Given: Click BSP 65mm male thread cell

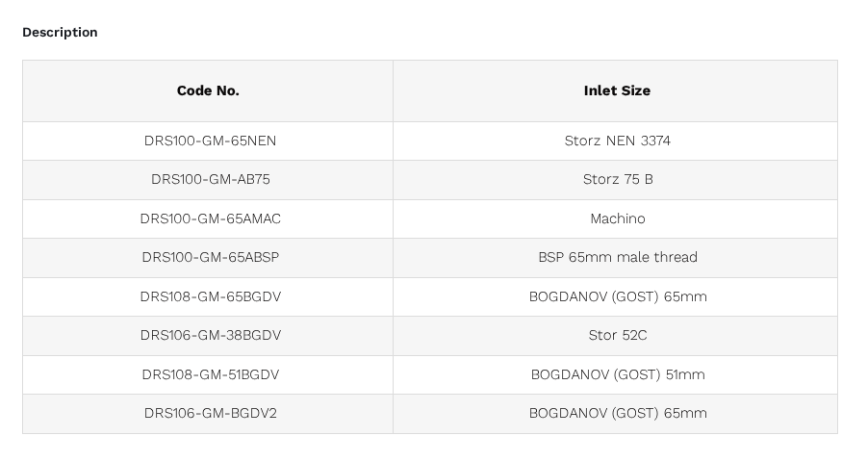Looking at the screenshot, I should (x=617, y=257).
